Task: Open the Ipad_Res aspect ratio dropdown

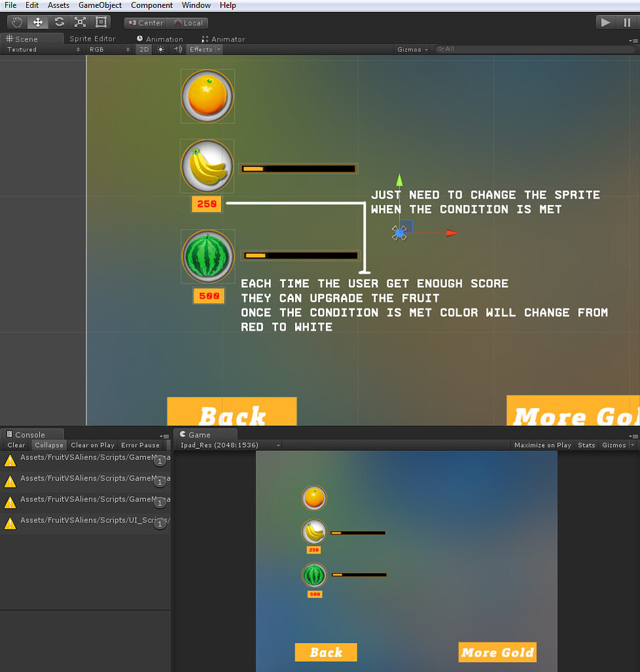Action: [x=226, y=445]
